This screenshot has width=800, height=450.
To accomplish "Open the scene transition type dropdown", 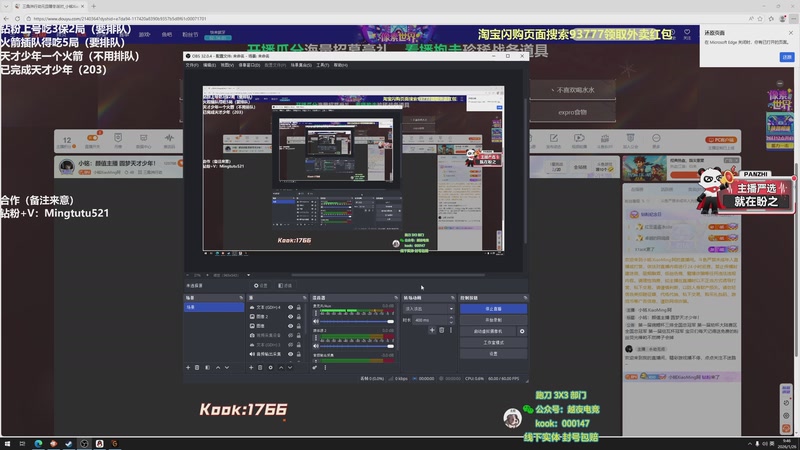I will coord(429,309).
